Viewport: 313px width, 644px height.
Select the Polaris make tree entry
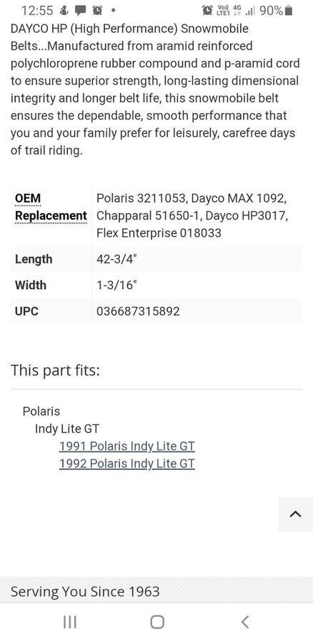click(41, 411)
